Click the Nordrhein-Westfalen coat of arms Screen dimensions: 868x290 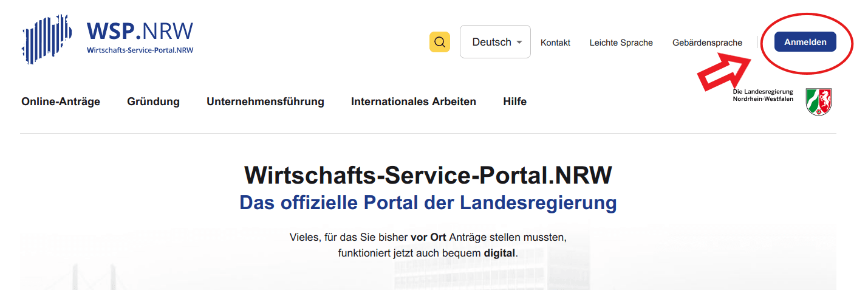click(819, 102)
